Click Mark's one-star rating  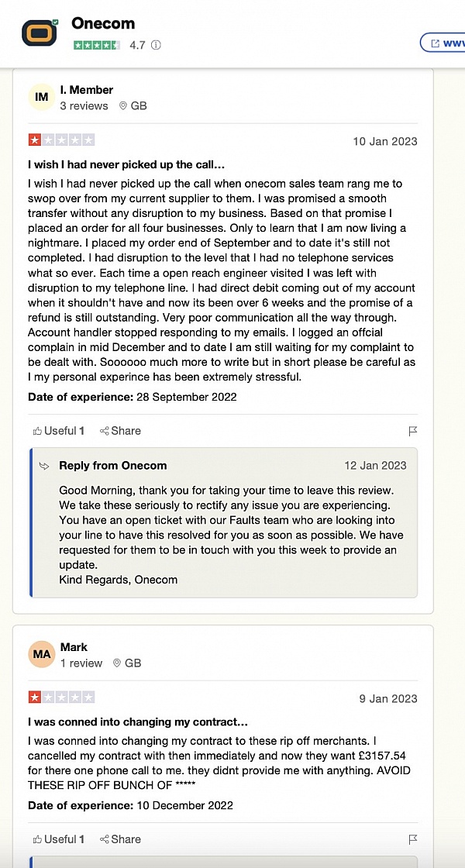[61, 697]
